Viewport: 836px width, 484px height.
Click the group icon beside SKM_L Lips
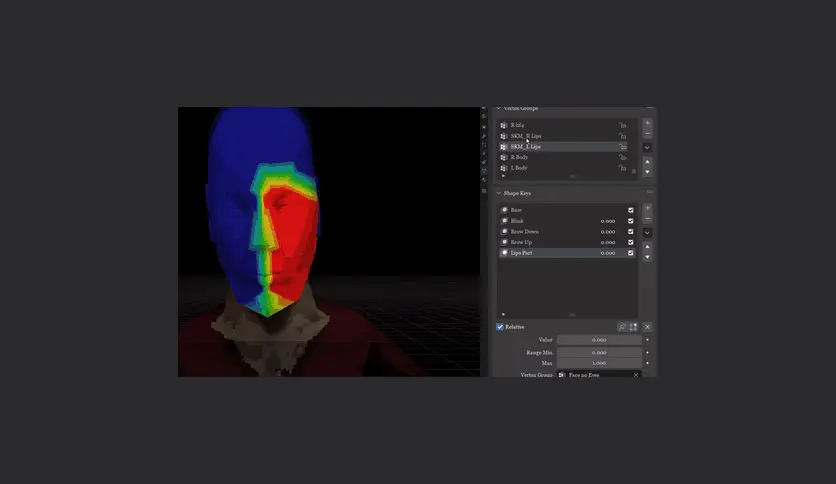pos(504,147)
